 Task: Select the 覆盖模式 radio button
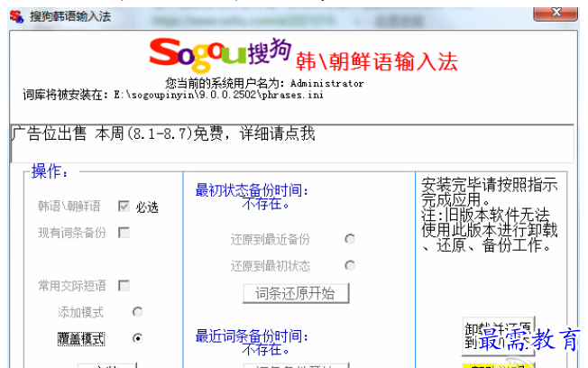(x=137, y=338)
